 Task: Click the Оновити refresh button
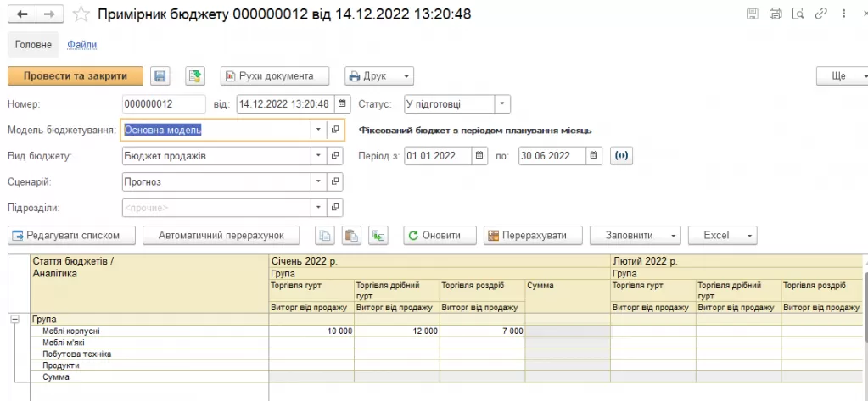pyautogui.click(x=440, y=235)
